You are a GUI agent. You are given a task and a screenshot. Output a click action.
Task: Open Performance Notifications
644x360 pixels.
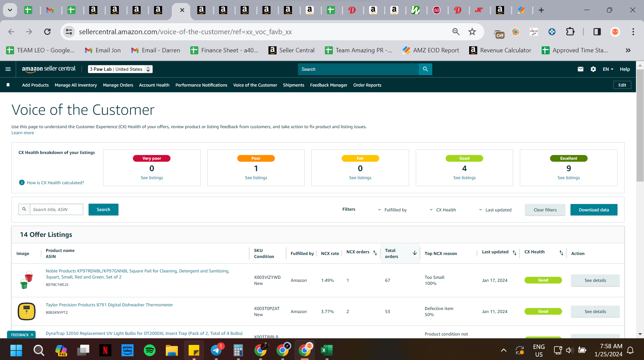201,85
